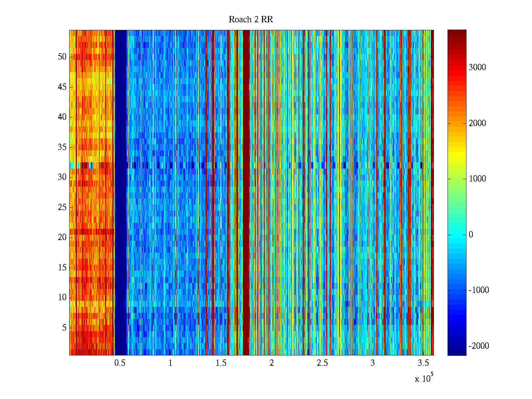532x399 pixels.
Task: Click the 0 label on the colorbar
Action: [x=471, y=235]
